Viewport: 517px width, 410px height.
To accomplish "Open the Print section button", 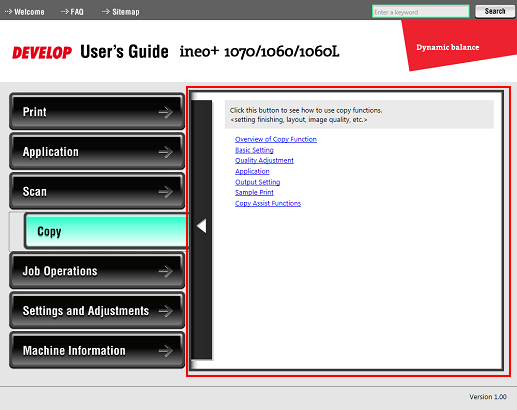I will click(97, 112).
